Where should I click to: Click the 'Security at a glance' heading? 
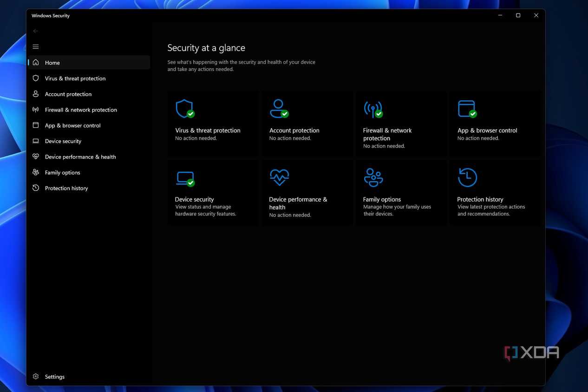[x=206, y=48]
